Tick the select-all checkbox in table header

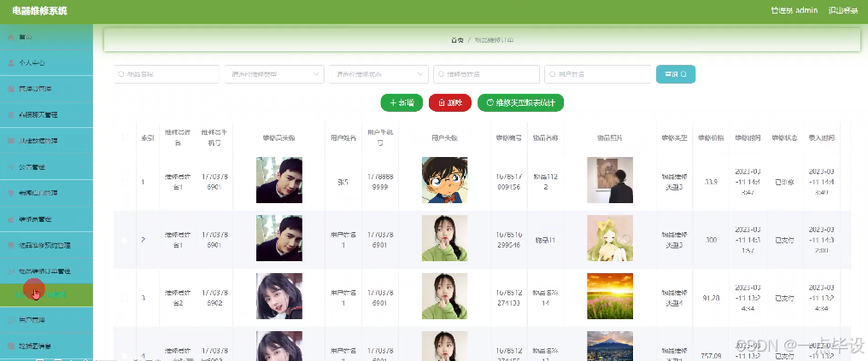[125, 137]
